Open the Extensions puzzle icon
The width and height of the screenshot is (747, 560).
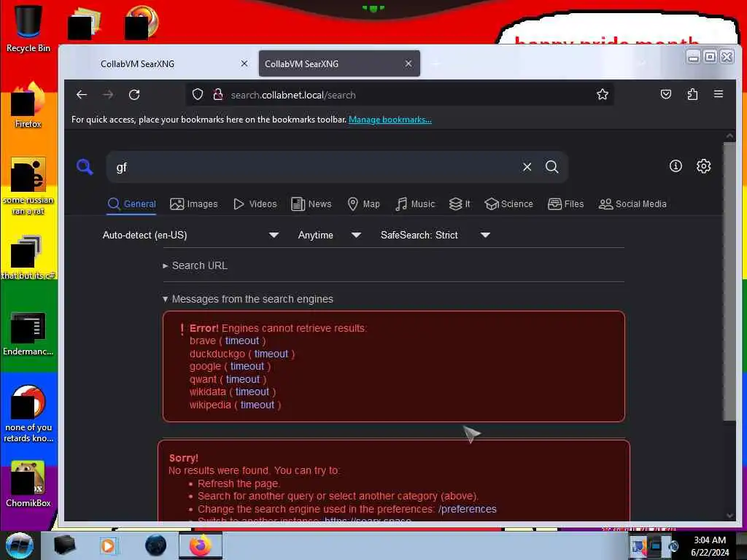point(693,94)
